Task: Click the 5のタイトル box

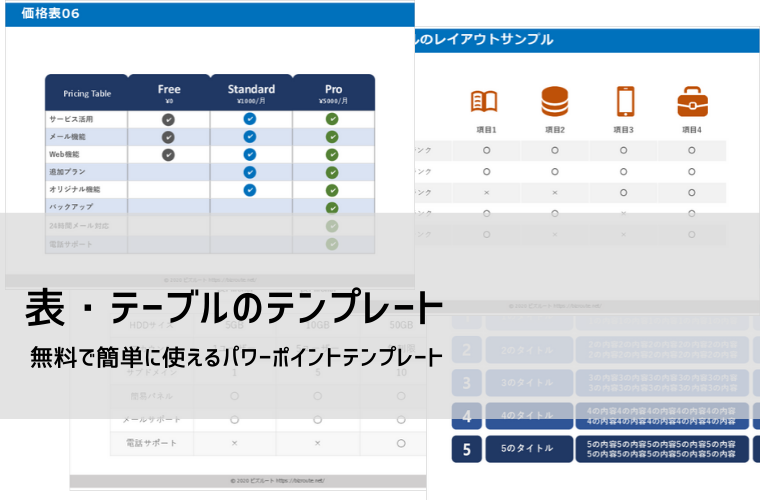Action: 529,449
